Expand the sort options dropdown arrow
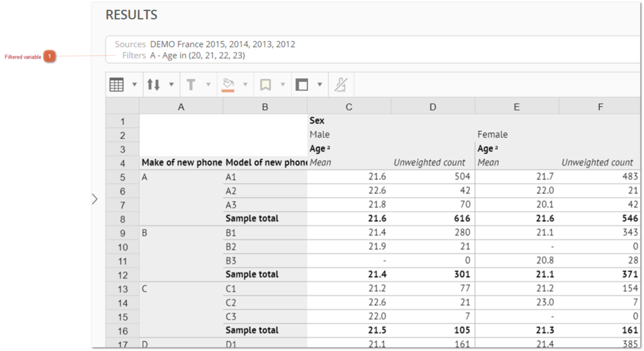 (171, 85)
